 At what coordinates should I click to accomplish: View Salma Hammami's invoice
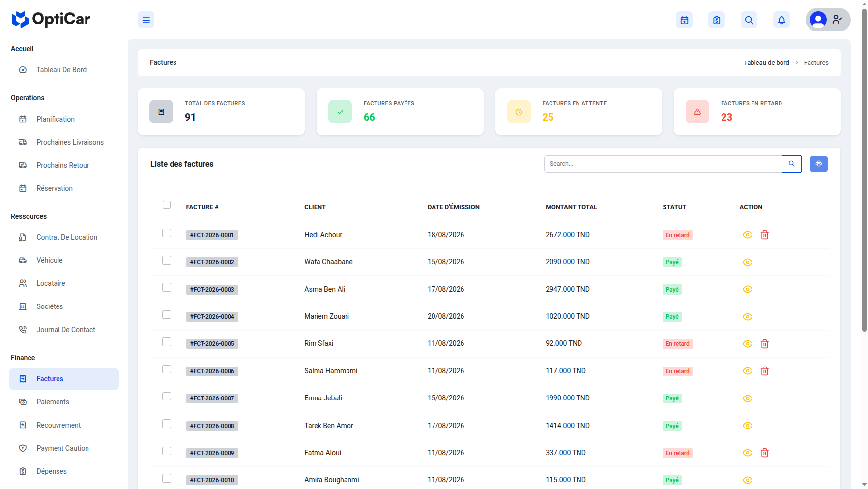748,371
